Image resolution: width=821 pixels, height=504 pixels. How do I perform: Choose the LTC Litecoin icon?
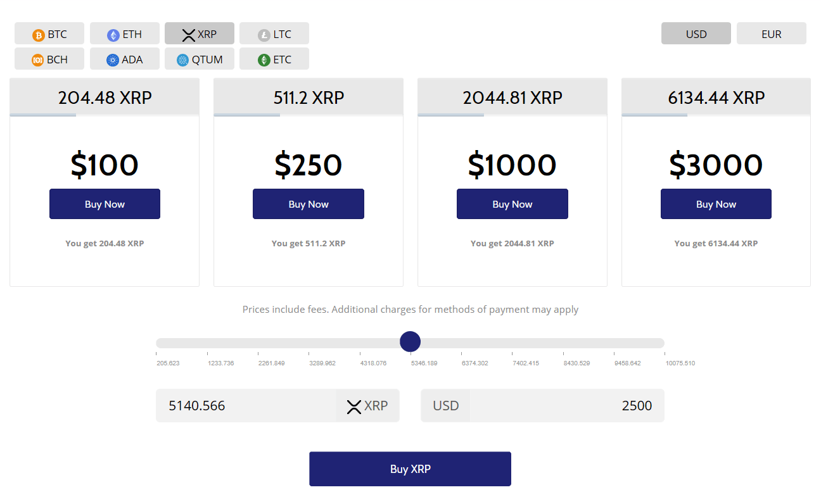[x=264, y=35]
